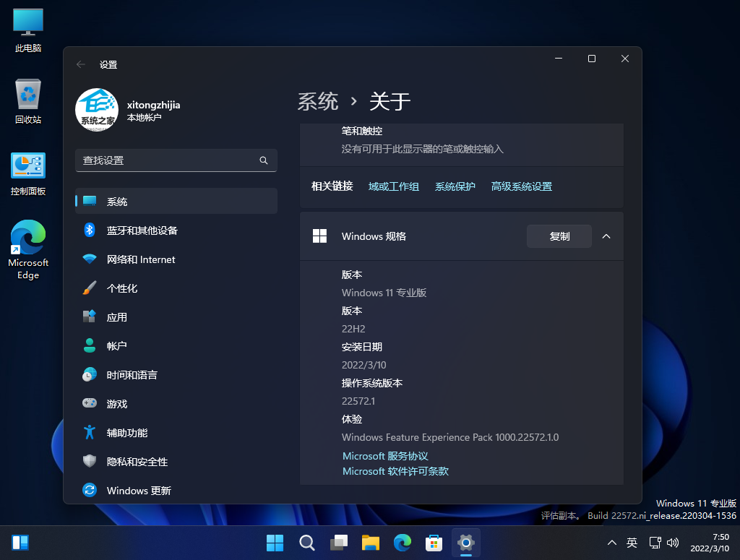The height and width of the screenshot is (560, 740).
Task: Open the 回收站 Recycle Bin
Action: coord(27,100)
